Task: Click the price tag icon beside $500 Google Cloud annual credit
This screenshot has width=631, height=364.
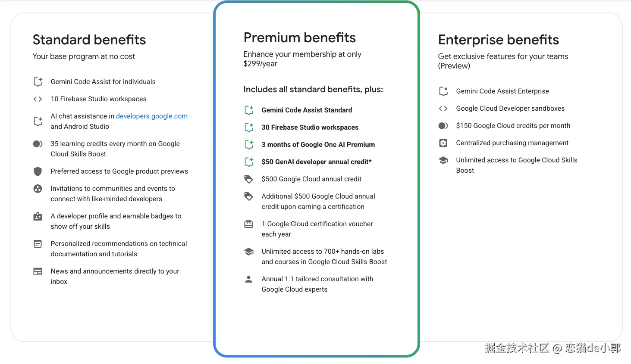Action: click(249, 179)
